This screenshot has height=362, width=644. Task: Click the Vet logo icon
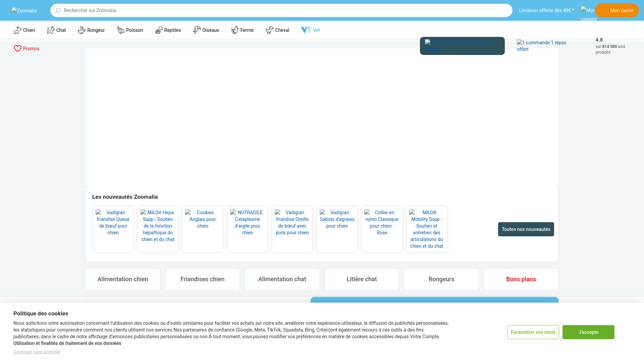click(306, 30)
